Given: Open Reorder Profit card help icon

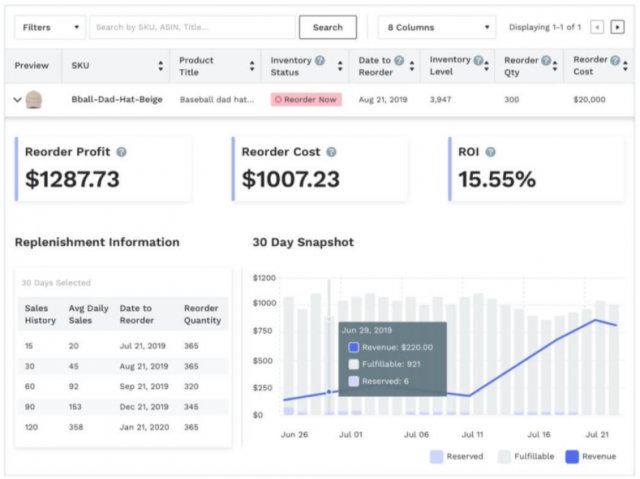Looking at the screenshot, I should (x=121, y=152).
